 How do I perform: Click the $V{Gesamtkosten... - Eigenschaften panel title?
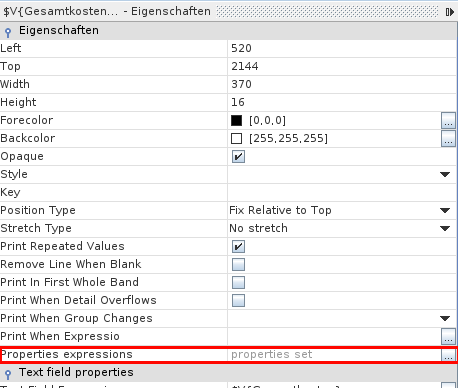[107, 11]
